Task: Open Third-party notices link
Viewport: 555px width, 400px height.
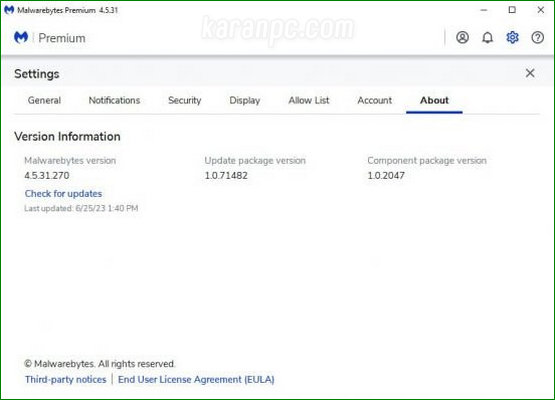Action: coord(65,379)
